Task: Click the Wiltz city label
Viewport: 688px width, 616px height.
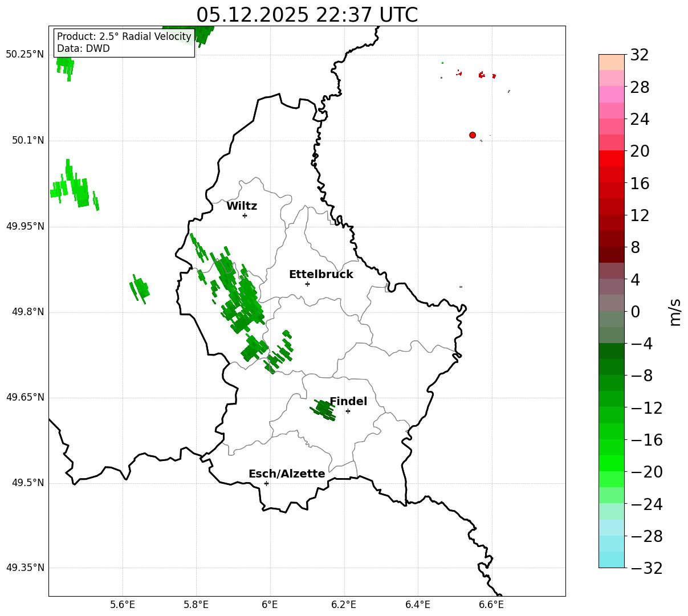Action: coord(242,206)
